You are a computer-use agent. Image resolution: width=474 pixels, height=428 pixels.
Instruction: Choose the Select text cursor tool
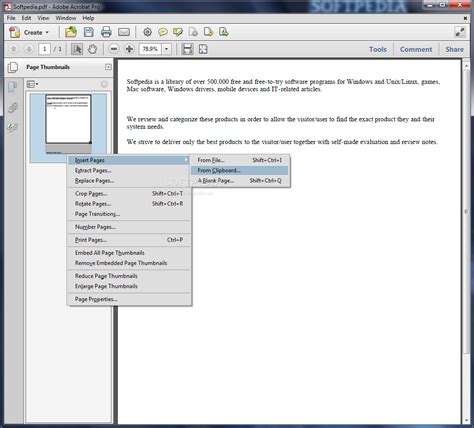pyautogui.click(x=77, y=49)
